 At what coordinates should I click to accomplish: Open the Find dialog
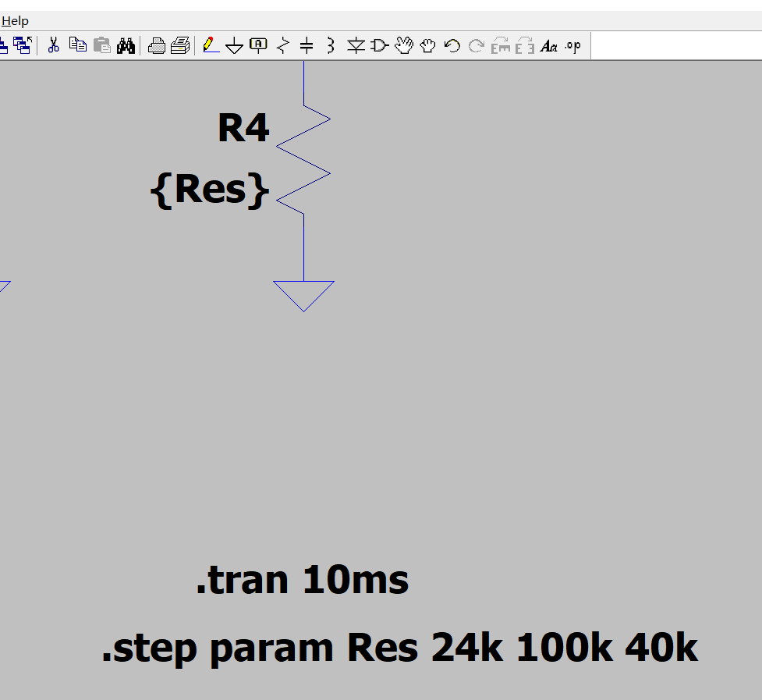(126, 46)
